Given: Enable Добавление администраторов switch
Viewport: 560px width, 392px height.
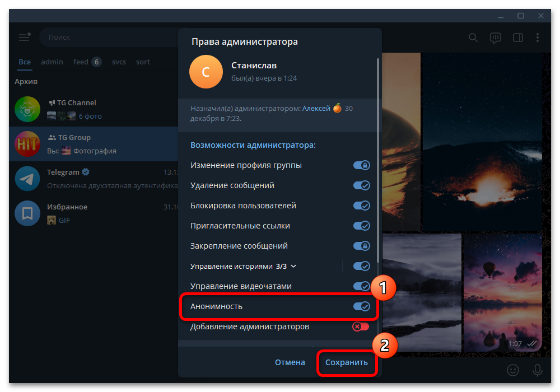Looking at the screenshot, I should click(361, 326).
